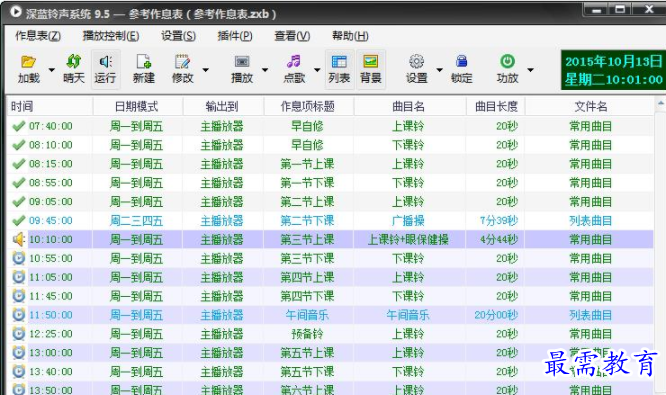Click the speaker icon for 10:10:00
Viewport: 666px width, 395px height.
click(x=19, y=240)
